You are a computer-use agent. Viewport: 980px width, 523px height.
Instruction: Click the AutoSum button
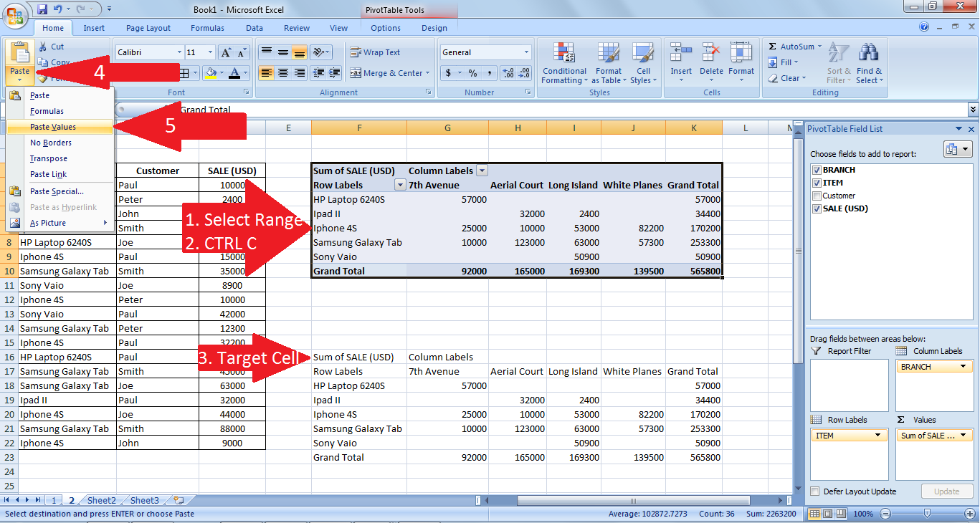tap(794, 47)
